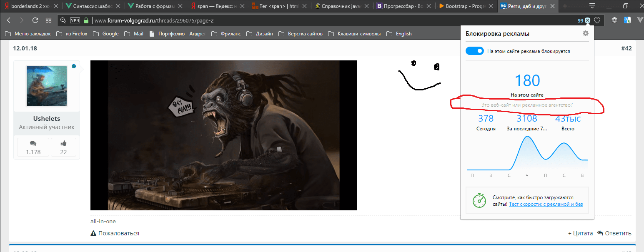Open the Клавиши-символы bookmarks folder
Screen dimensions: 644x252
355,34
